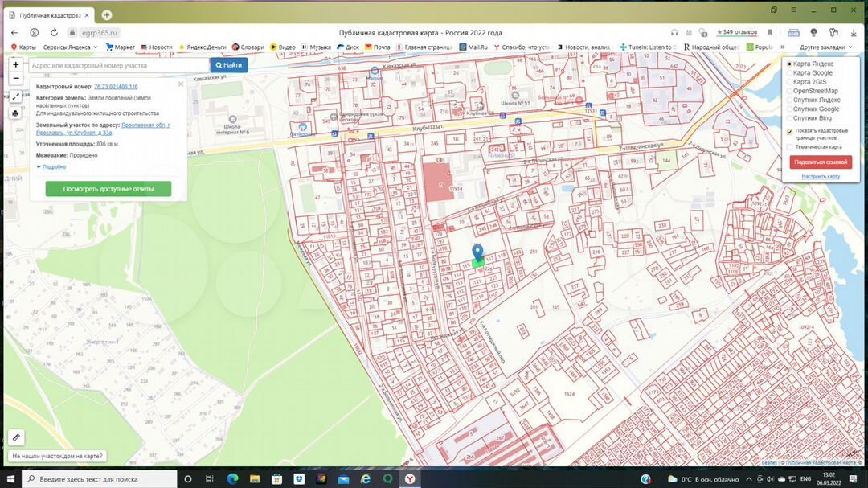Click the print map icon
Image resolution: width=868 pixels, height=488 pixels.
point(16,113)
